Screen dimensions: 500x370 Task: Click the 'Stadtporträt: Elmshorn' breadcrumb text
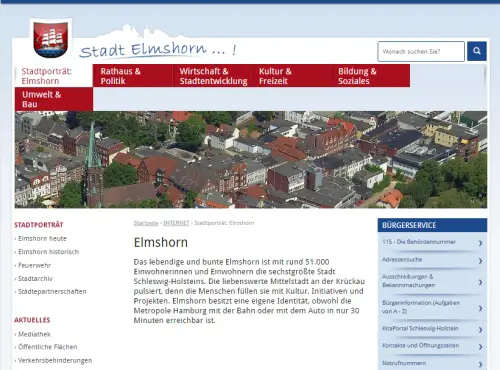[x=224, y=223]
